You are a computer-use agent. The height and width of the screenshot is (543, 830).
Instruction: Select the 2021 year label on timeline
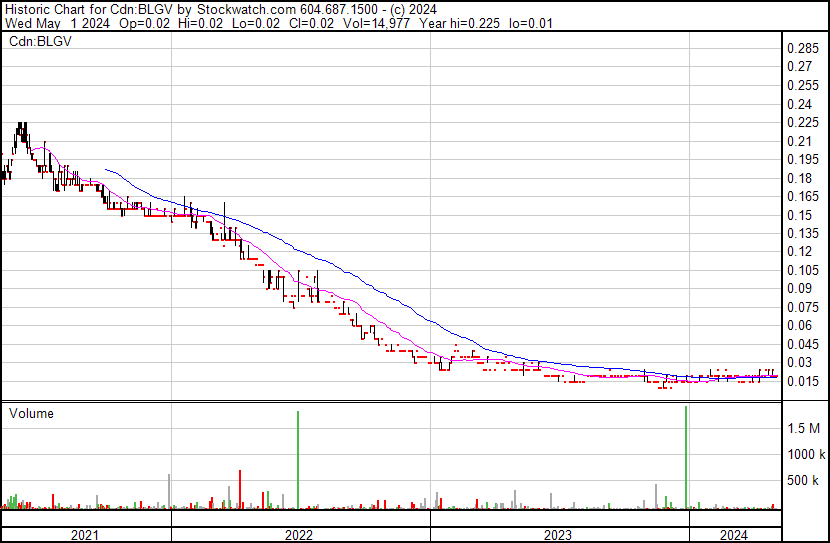(x=85, y=534)
